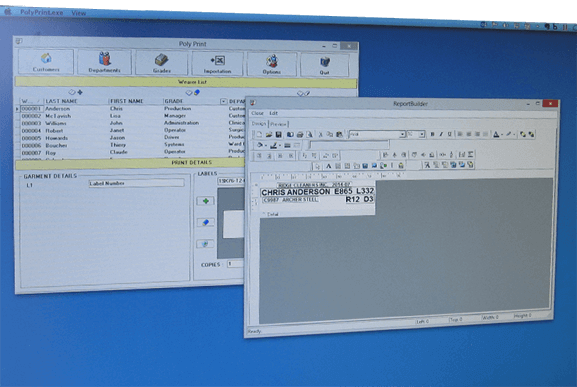Toggle Italic formatting in ReportBuilder
This screenshot has height=387, width=577.
click(441, 134)
